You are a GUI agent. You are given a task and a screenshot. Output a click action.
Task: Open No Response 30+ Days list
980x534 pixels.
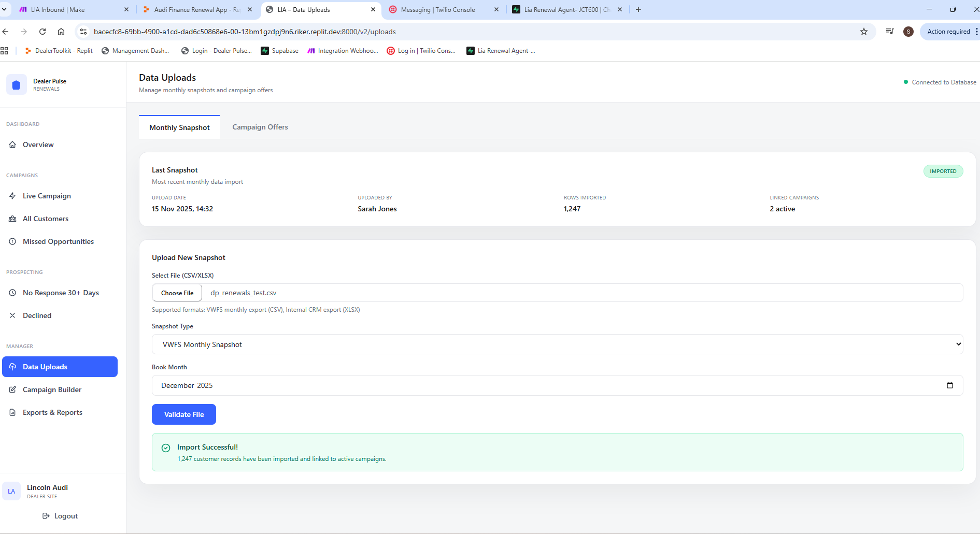pos(61,293)
